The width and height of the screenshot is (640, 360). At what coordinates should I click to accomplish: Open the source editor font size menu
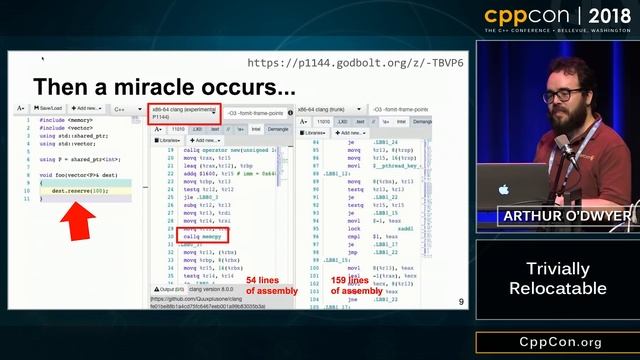coord(21,109)
